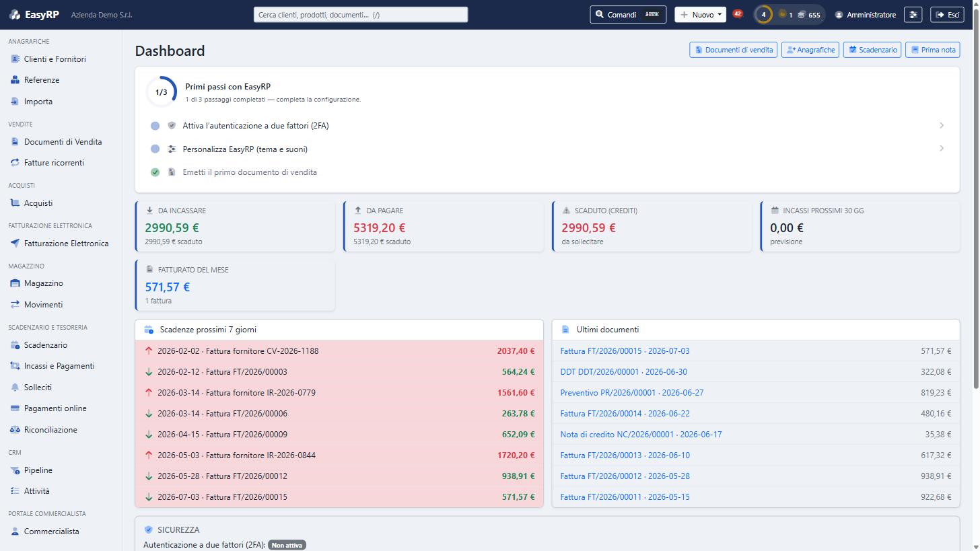
Task: Open the Prima nota shortcut button
Action: [x=932, y=50]
